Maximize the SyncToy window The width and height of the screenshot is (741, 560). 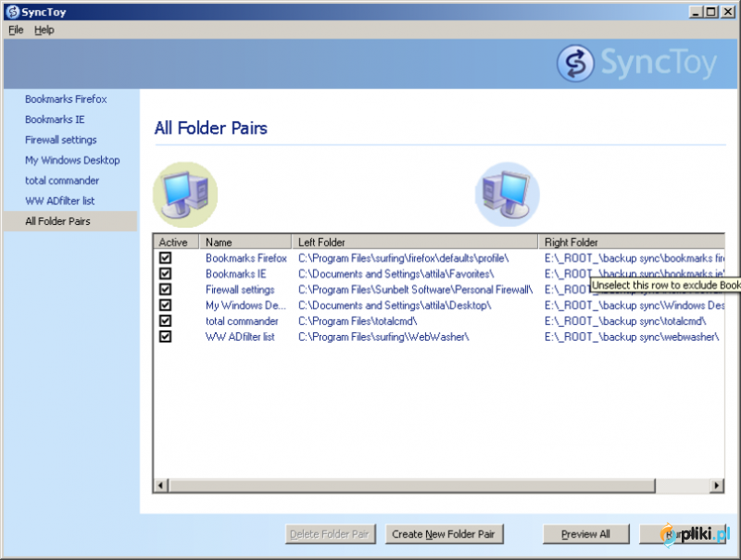(x=710, y=12)
